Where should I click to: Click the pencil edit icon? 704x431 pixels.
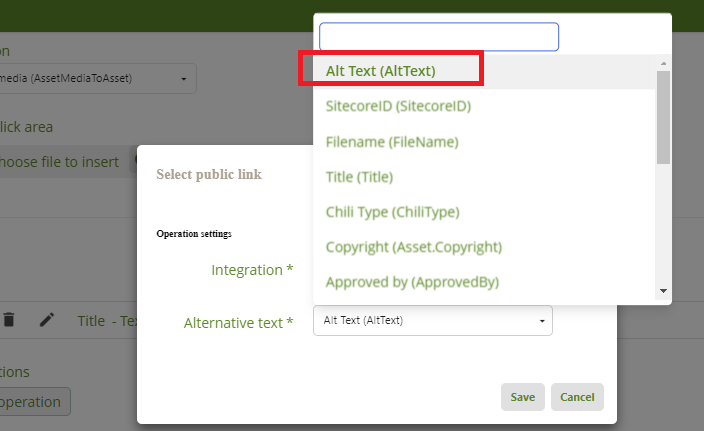point(46,320)
